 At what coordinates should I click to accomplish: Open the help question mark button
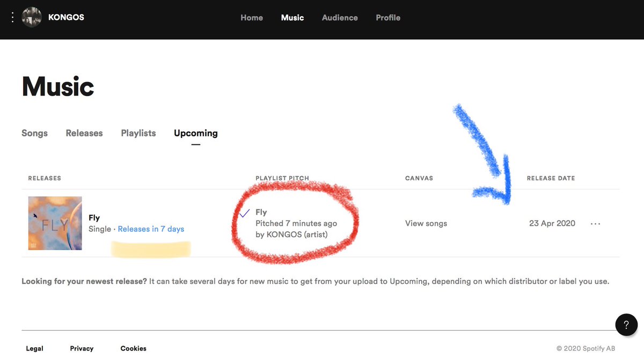point(626,325)
